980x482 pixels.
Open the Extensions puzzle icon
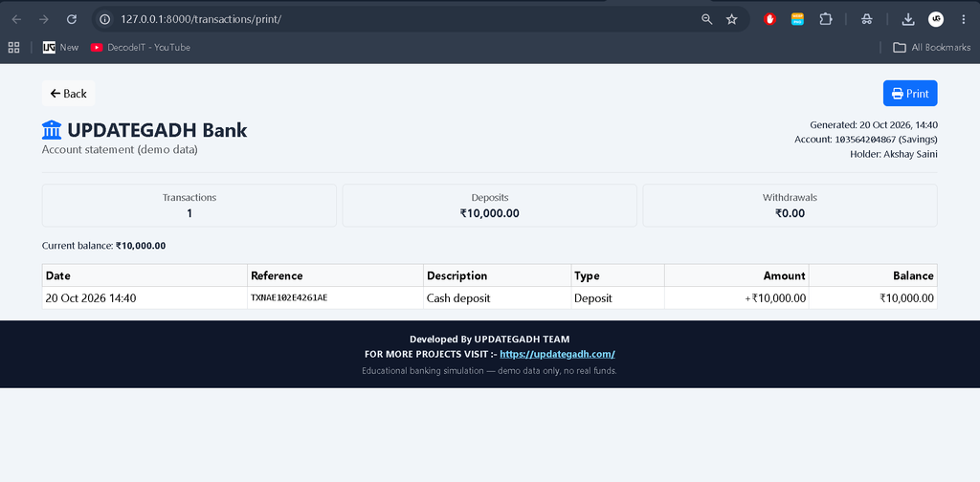tap(826, 19)
